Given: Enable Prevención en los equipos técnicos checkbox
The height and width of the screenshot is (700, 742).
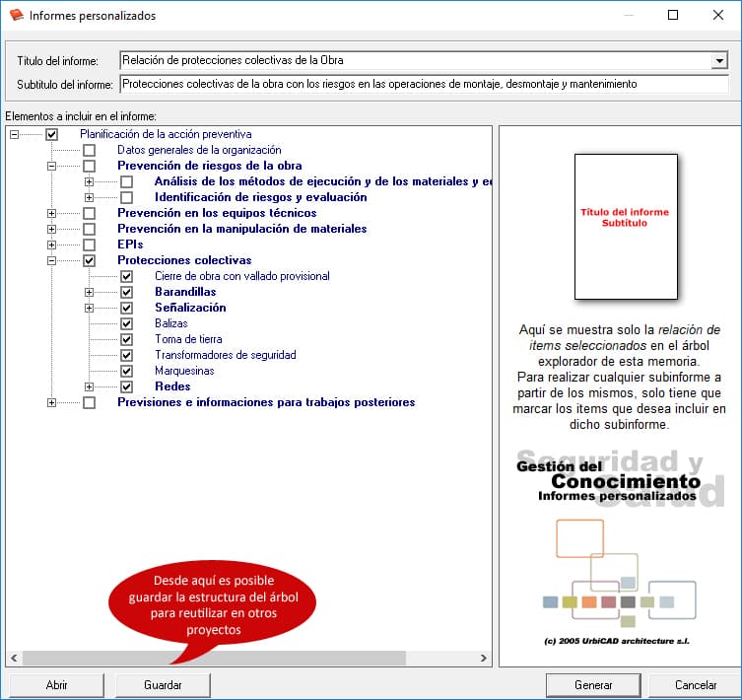Looking at the screenshot, I should click(89, 214).
